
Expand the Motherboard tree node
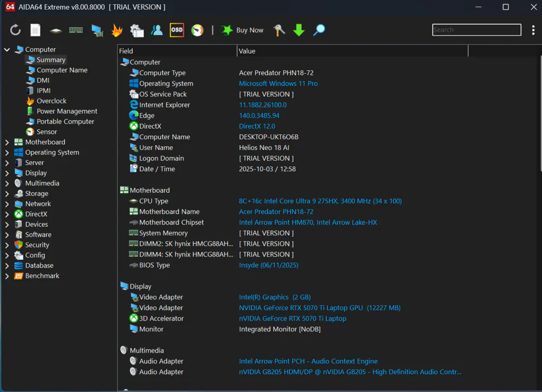tap(7, 142)
